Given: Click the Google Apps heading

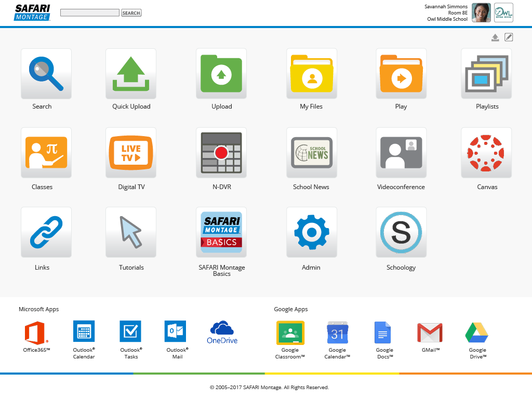Looking at the screenshot, I should click(x=291, y=309).
